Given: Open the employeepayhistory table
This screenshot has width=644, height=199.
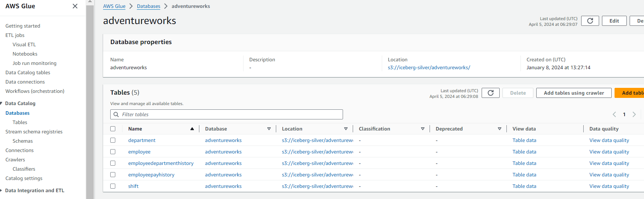Looking at the screenshot, I should pos(151,175).
